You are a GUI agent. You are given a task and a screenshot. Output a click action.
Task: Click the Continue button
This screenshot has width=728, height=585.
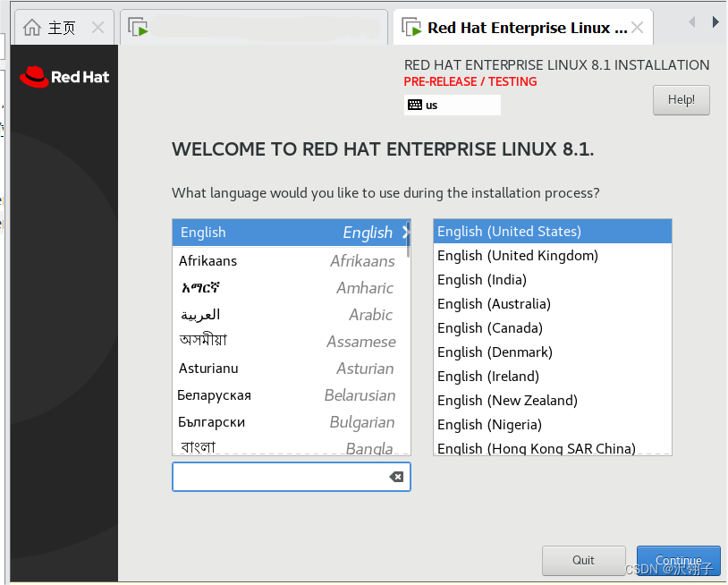coord(678,560)
